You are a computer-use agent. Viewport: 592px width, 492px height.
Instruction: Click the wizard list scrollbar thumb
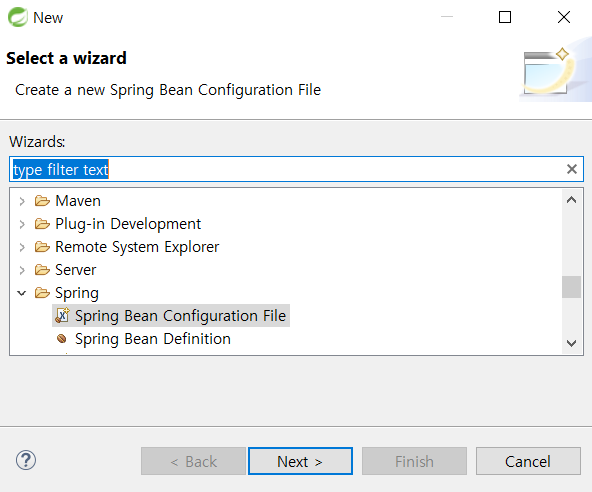571,287
